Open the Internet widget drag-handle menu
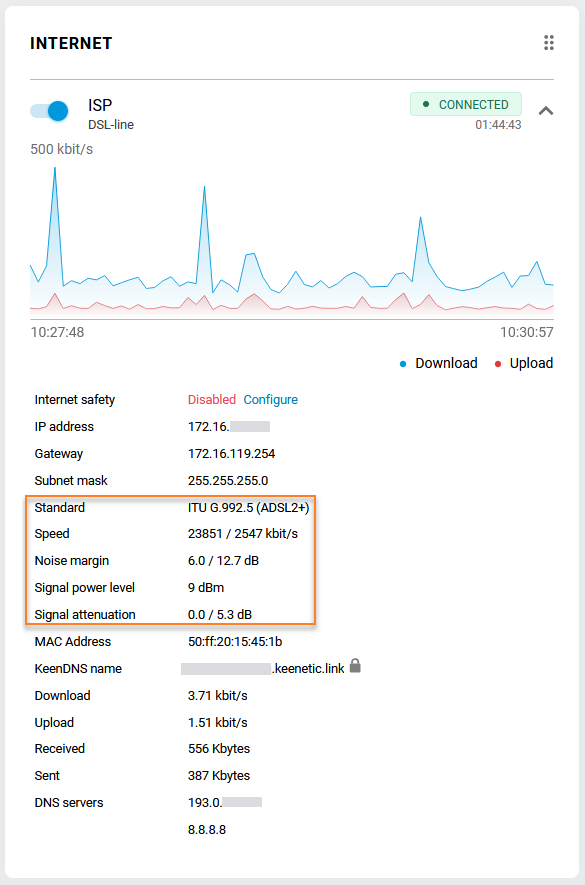The image size is (585, 885). [548, 43]
